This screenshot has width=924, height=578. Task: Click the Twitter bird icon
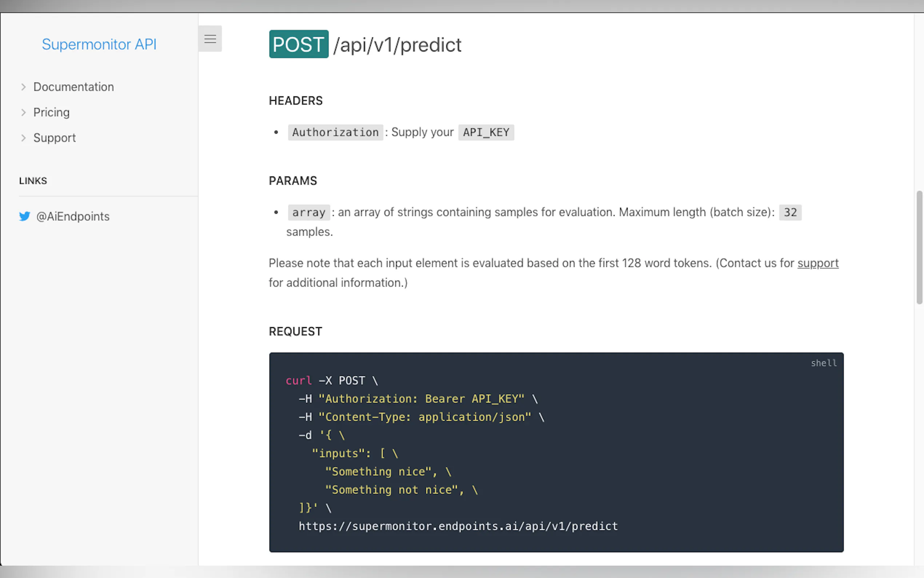24,216
